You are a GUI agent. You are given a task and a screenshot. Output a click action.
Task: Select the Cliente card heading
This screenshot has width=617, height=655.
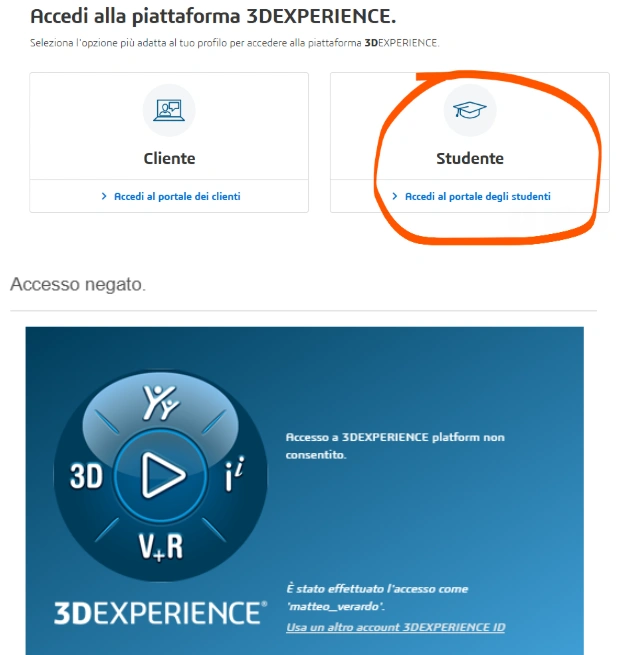point(169,158)
